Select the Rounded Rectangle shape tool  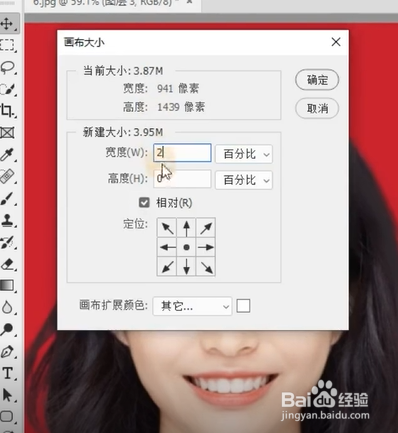pos(7,417)
